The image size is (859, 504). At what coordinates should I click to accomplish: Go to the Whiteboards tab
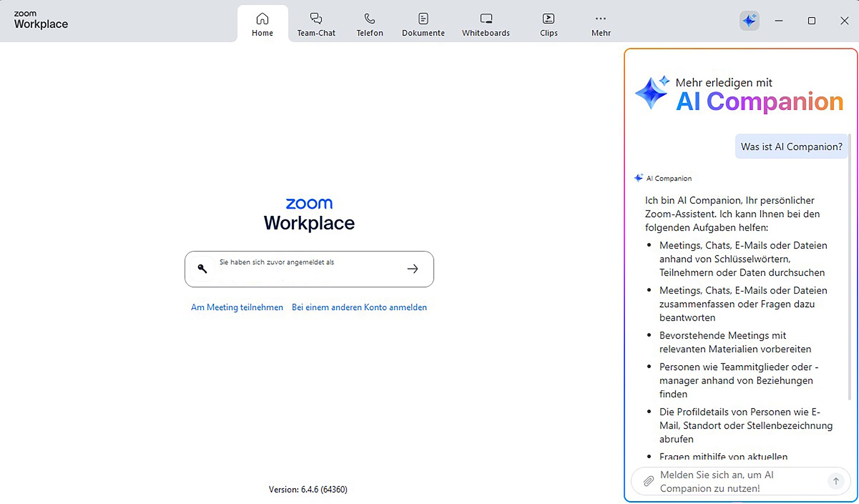[x=486, y=24]
